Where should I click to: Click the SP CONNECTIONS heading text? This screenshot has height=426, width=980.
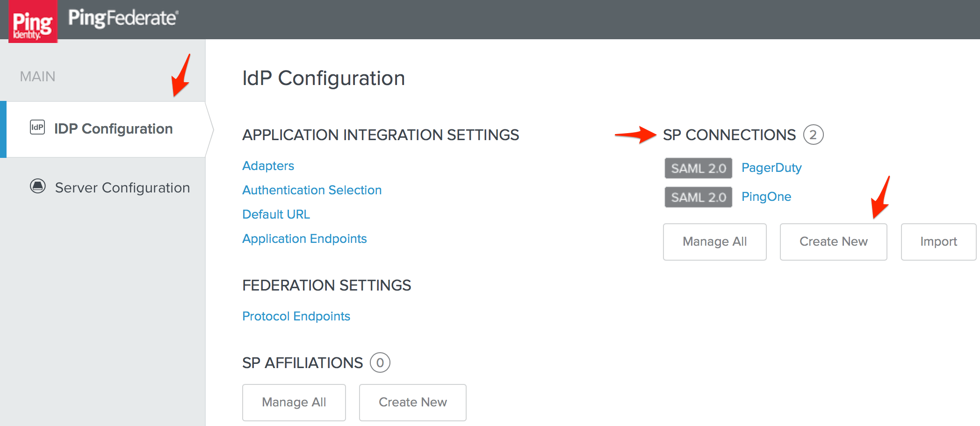point(729,135)
